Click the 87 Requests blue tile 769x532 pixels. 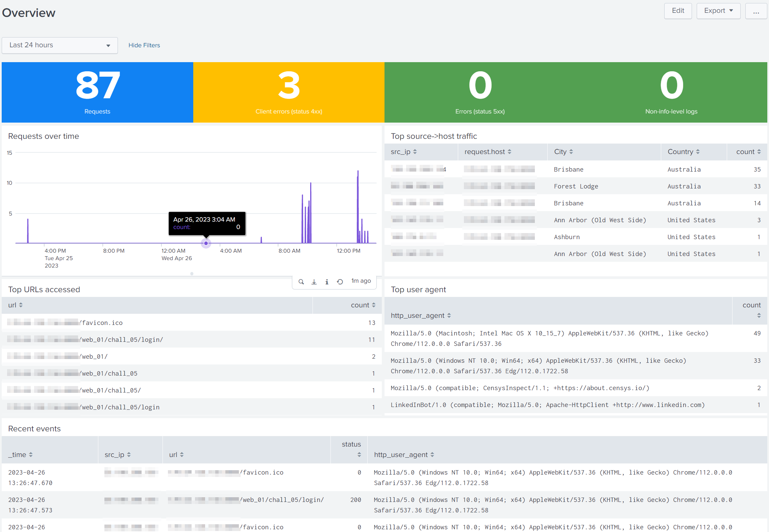tap(97, 92)
